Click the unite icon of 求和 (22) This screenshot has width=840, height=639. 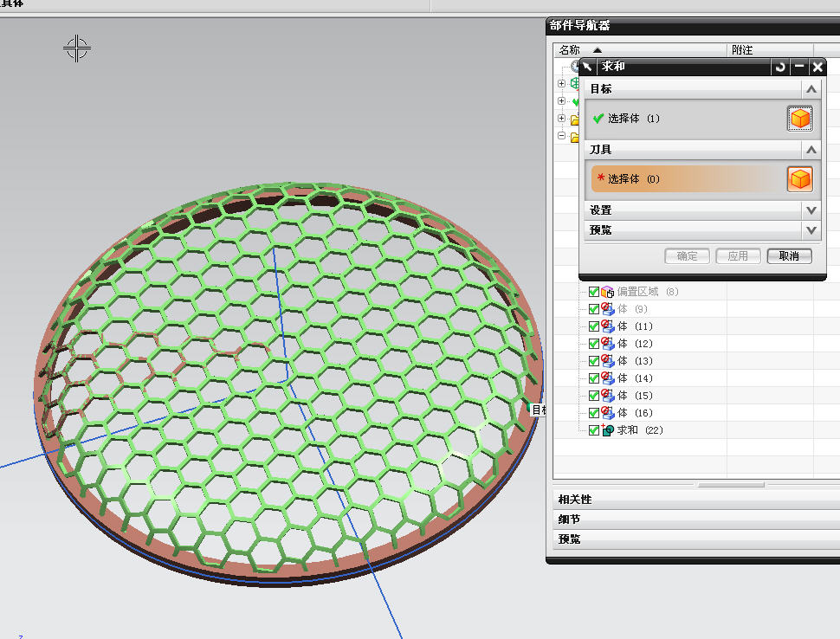pos(607,430)
